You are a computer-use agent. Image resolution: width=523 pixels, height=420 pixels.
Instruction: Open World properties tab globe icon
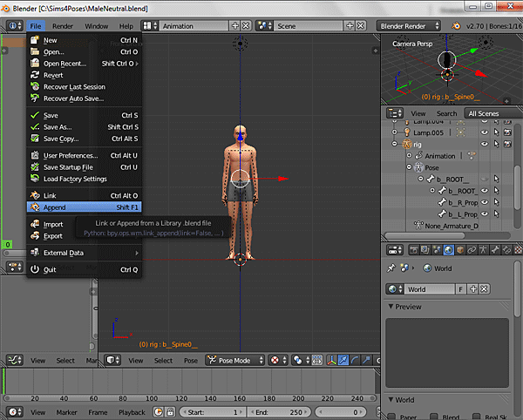point(449,250)
